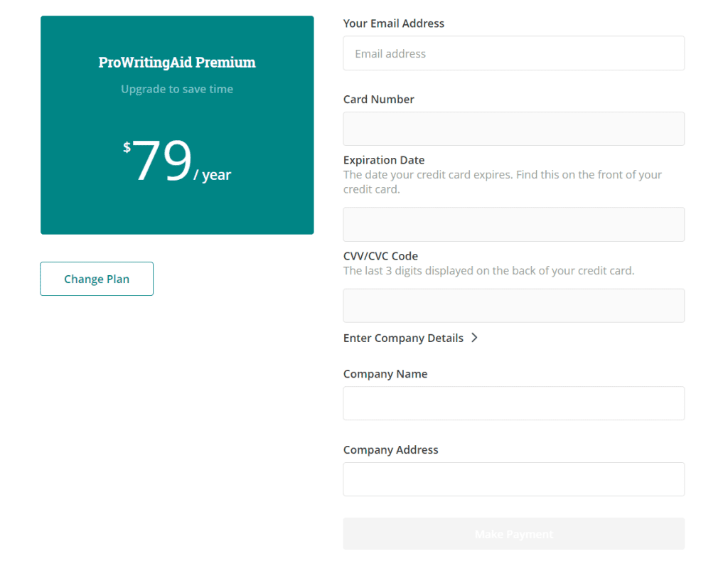Click the Change Plan button
728x571 pixels.
[97, 279]
